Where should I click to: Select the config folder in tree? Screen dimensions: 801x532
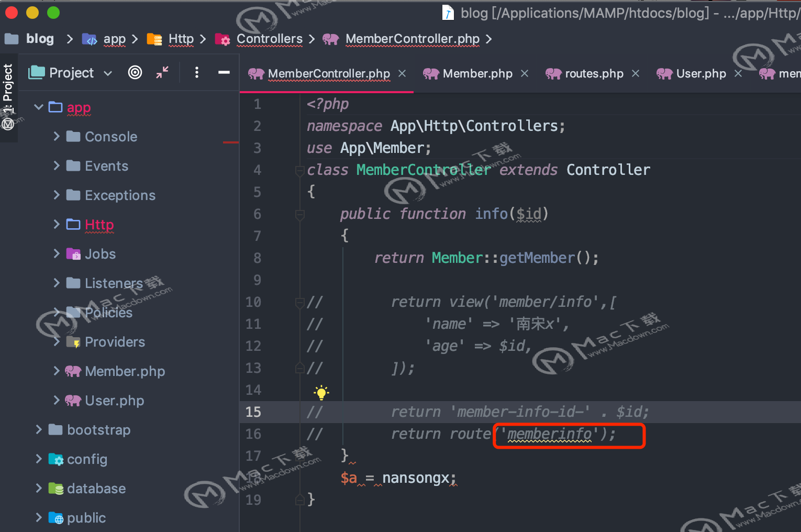pyautogui.click(x=87, y=459)
